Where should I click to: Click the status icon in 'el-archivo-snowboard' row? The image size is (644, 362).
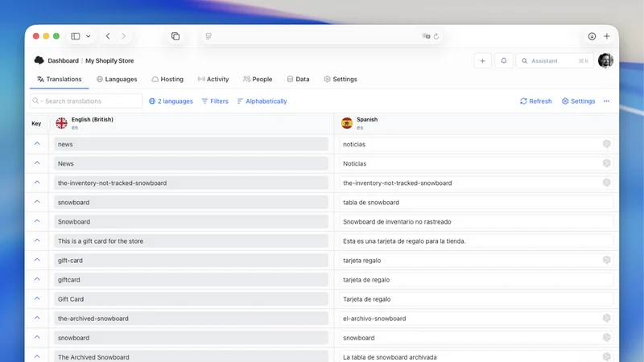[x=607, y=318]
